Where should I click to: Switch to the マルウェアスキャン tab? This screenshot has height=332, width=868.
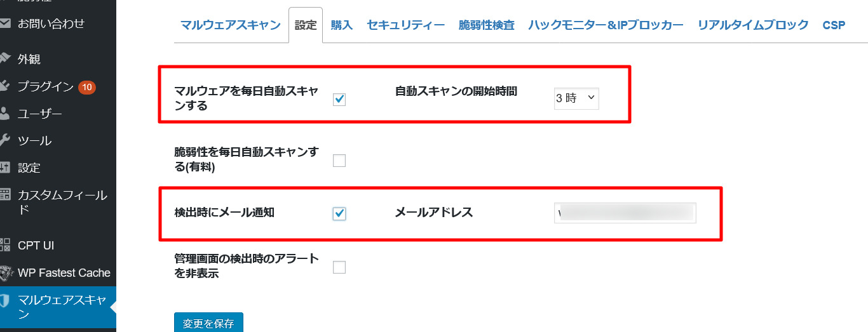tap(230, 25)
